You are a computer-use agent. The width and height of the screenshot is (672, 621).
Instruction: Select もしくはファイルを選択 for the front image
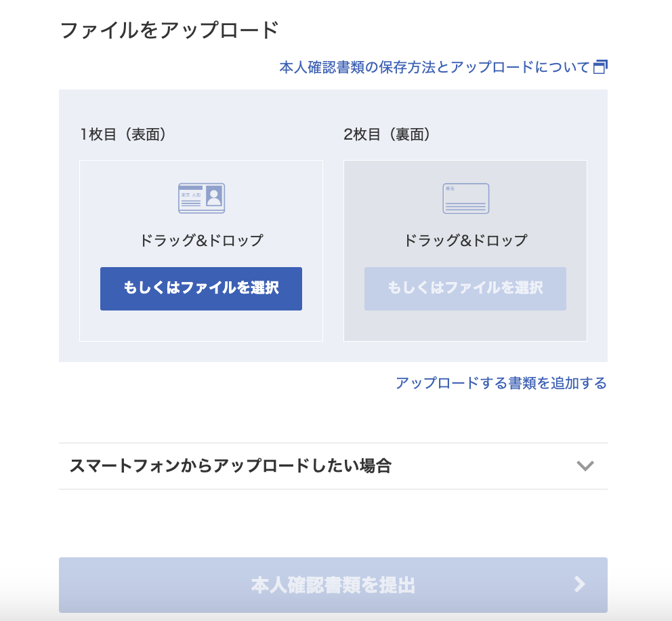tap(201, 289)
